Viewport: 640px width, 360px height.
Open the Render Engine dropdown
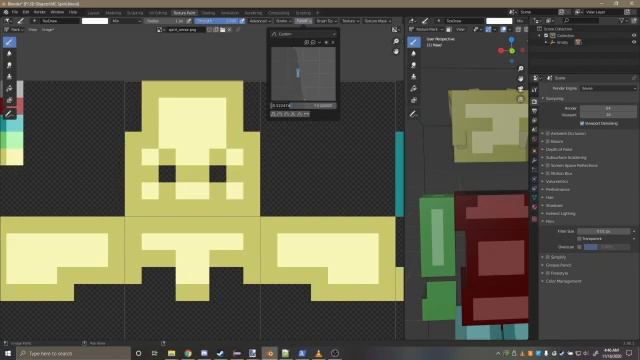608,88
